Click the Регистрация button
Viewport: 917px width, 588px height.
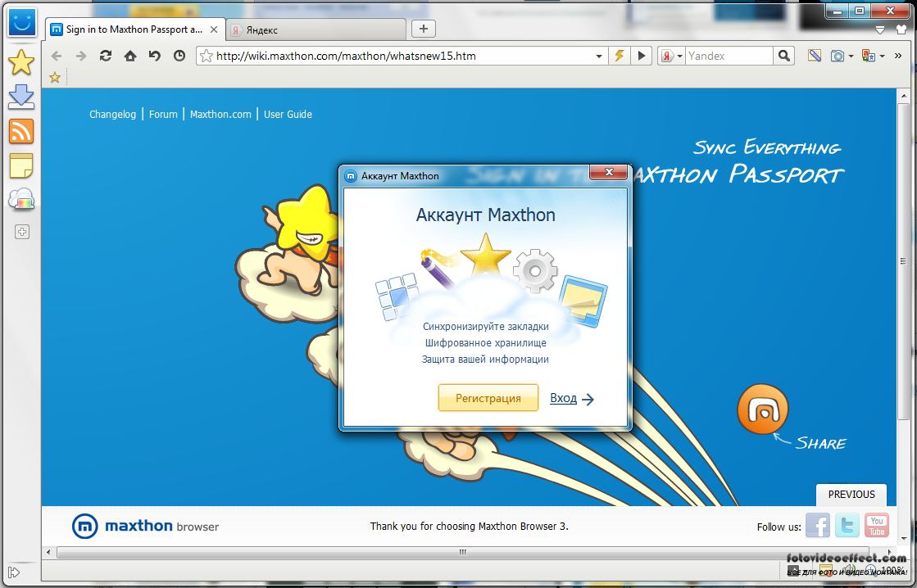click(x=488, y=398)
